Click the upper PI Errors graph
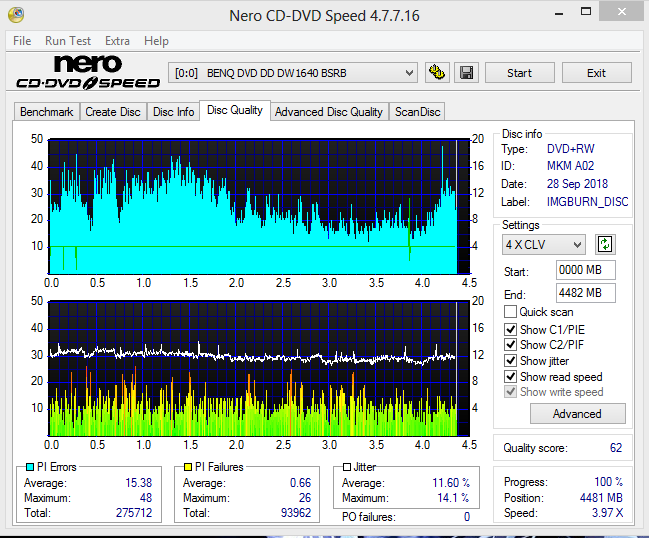649x538 pixels. (260, 206)
